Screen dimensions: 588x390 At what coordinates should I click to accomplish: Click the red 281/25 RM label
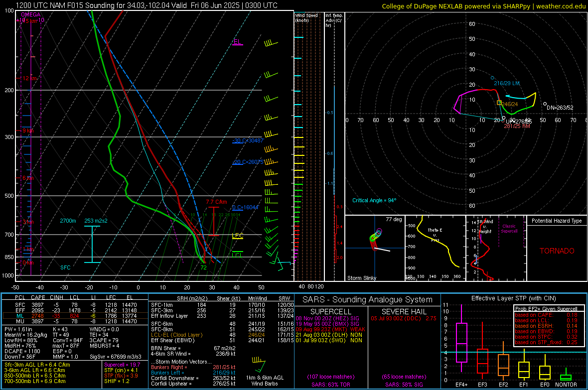[517, 127]
